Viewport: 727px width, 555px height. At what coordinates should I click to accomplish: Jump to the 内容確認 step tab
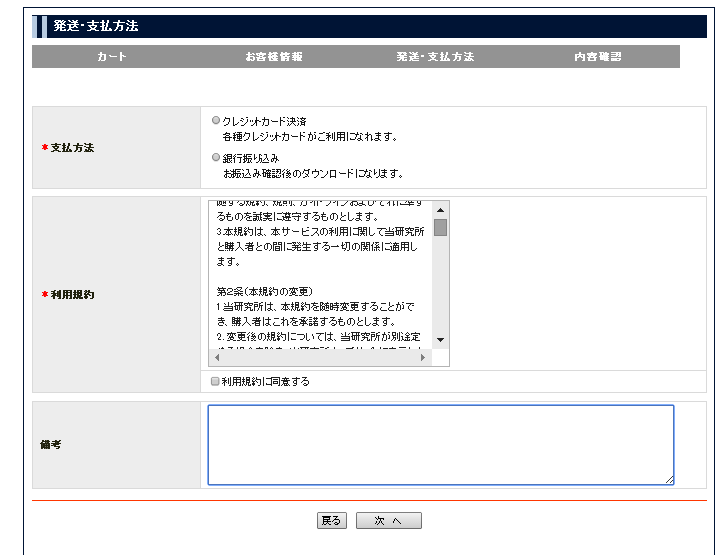point(597,57)
